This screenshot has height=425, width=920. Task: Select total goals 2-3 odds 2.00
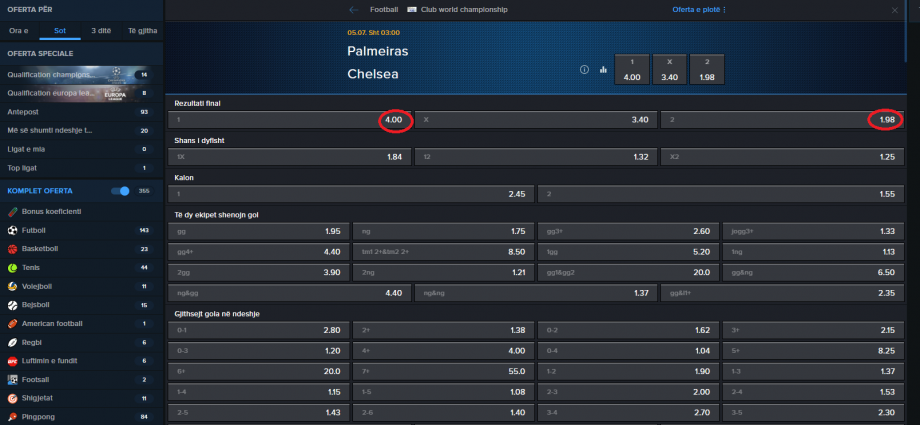click(x=628, y=392)
